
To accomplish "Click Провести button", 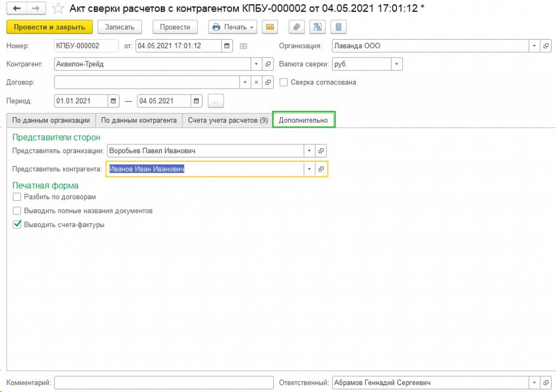I will tap(175, 27).
